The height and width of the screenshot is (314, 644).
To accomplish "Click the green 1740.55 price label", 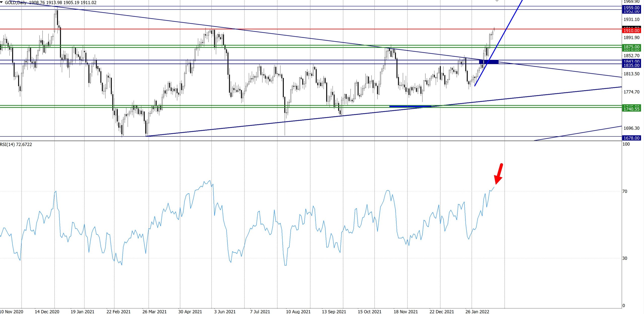I will 631,109.
